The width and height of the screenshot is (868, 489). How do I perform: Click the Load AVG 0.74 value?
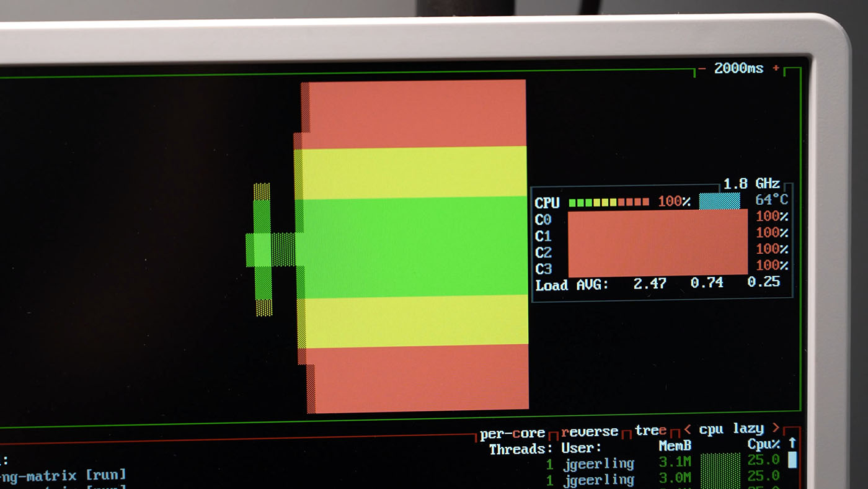[707, 282]
